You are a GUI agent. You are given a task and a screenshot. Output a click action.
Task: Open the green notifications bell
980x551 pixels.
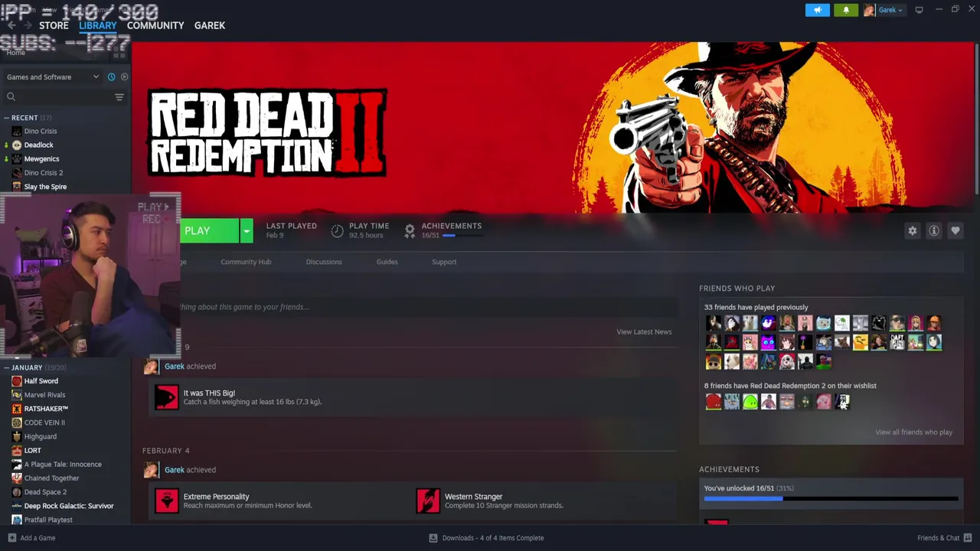pos(846,10)
